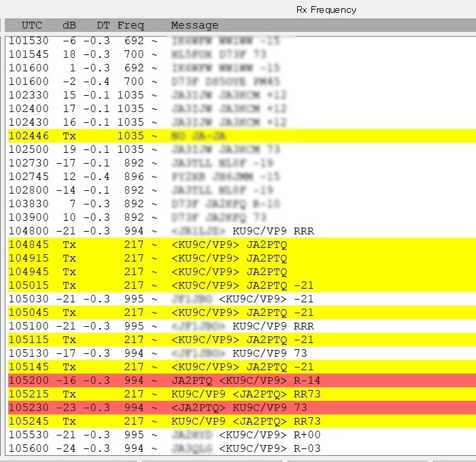Screen dimensions: 476x462
Task: Select the Tx row at 105115
Action: 241,340
